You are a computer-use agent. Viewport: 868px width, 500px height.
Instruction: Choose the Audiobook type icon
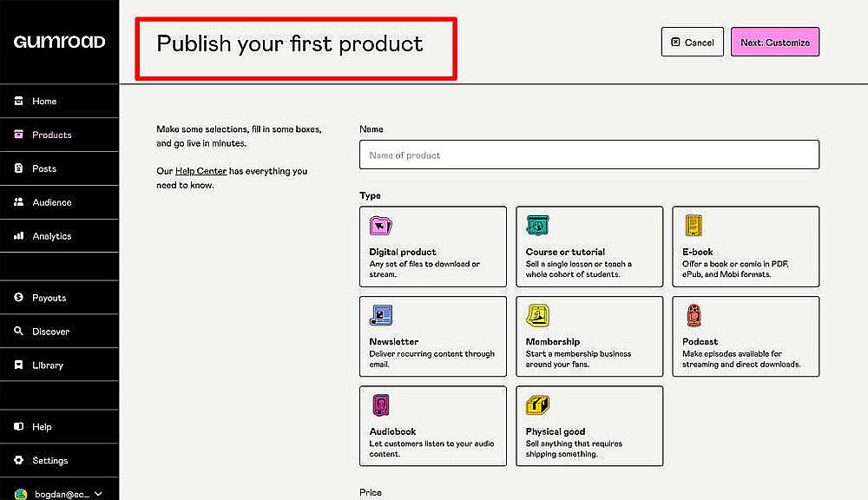coord(381,405)
